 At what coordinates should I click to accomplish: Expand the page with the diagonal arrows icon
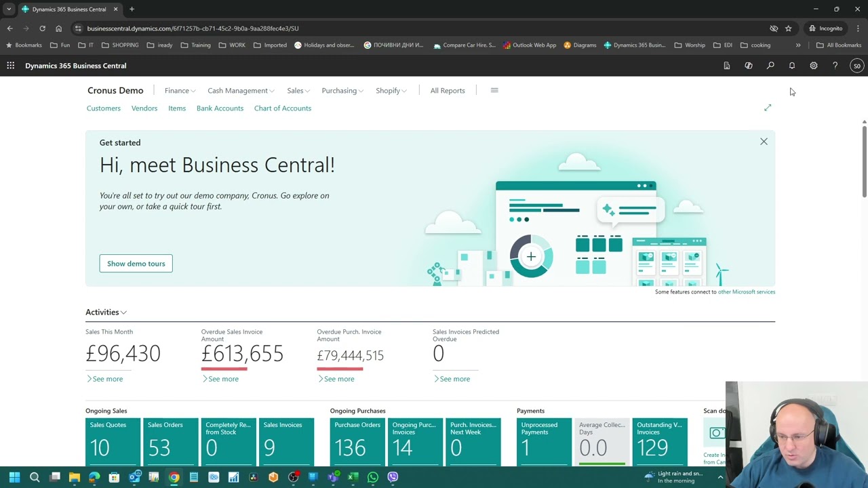768,108
